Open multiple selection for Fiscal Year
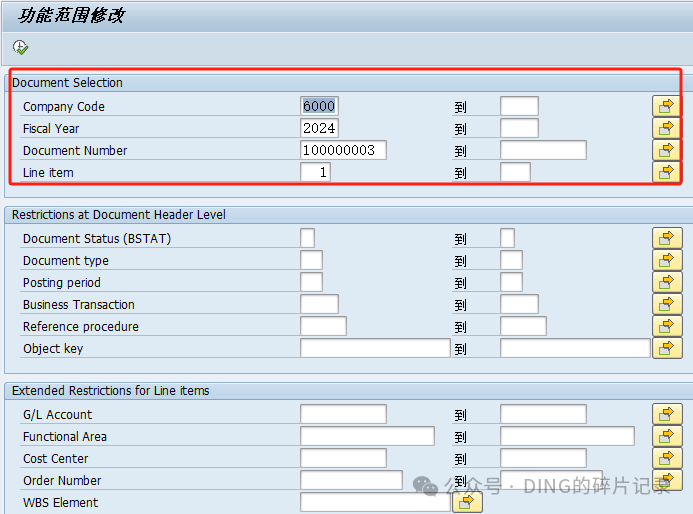The width and height of the screenshot is (693, 514). pyautogui.click(x=666, y=128)
